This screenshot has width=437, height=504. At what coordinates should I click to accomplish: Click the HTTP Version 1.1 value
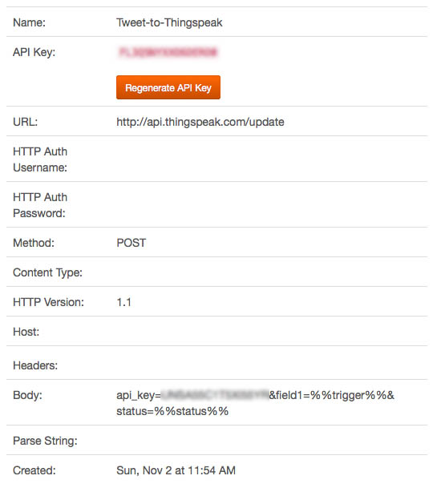pos(123,302)
